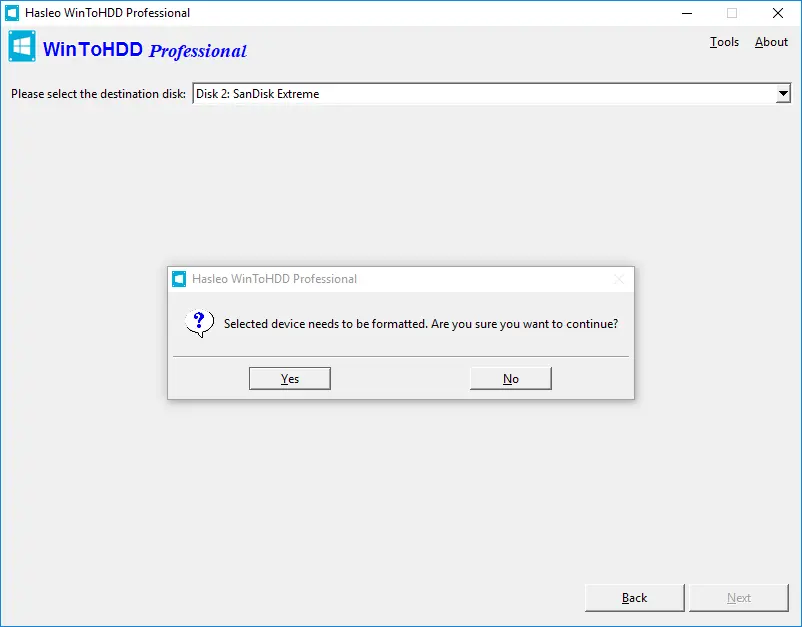Close the main WinToHDD window

click(777, 13)
